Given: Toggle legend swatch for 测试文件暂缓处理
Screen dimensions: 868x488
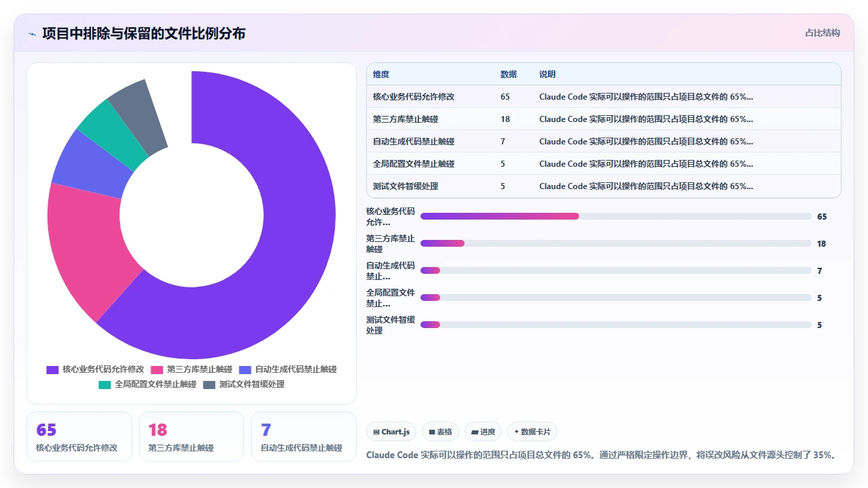Looking at the screenshot, I should (209, 384).
